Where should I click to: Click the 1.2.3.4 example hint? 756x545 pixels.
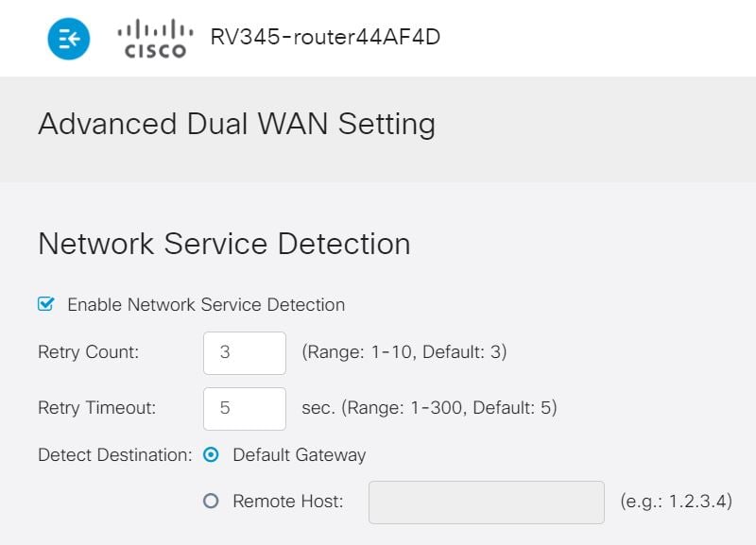pos(676,502)
